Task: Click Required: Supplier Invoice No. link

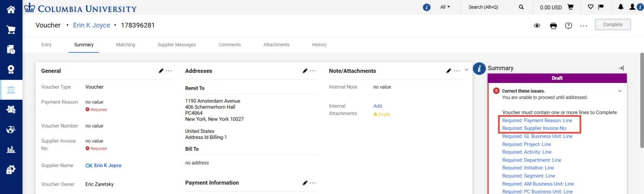Action: [x=534, y=128]
